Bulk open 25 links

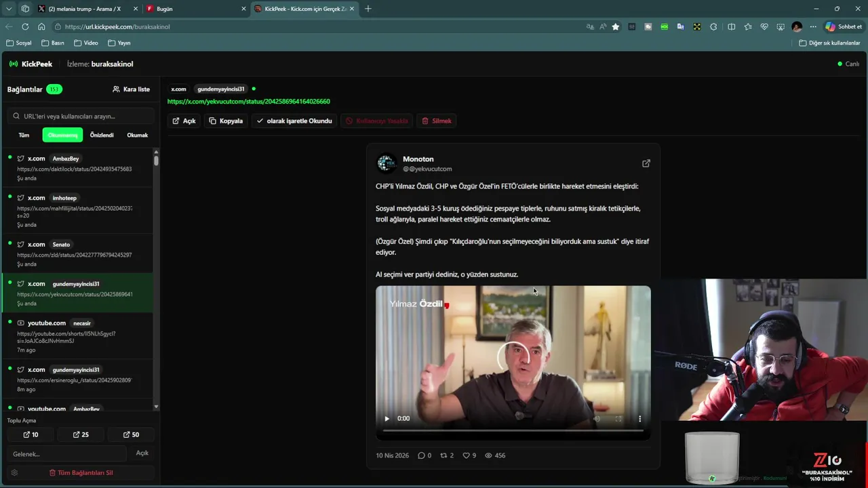(81, 434)
